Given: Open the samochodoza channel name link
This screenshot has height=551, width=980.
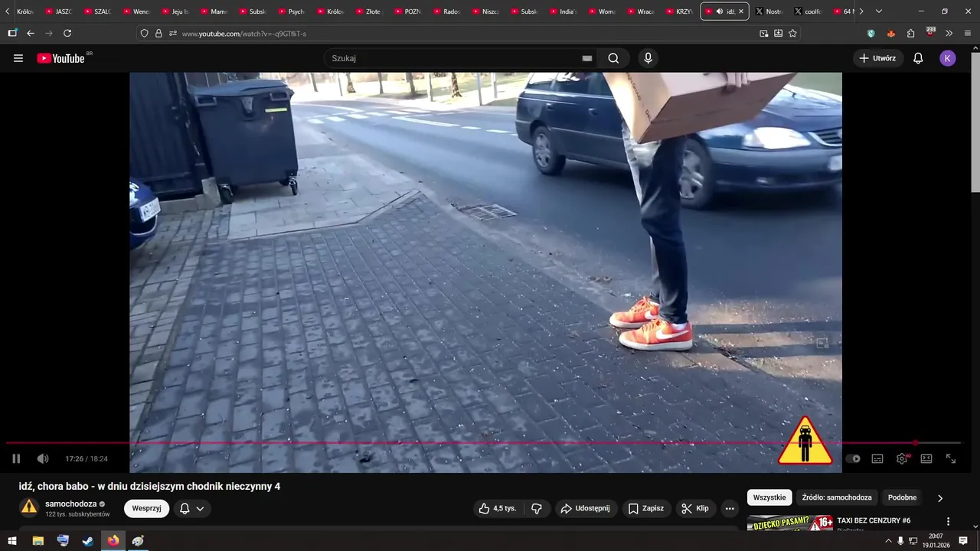Looking at the screenshot, I should coord(70,504).
